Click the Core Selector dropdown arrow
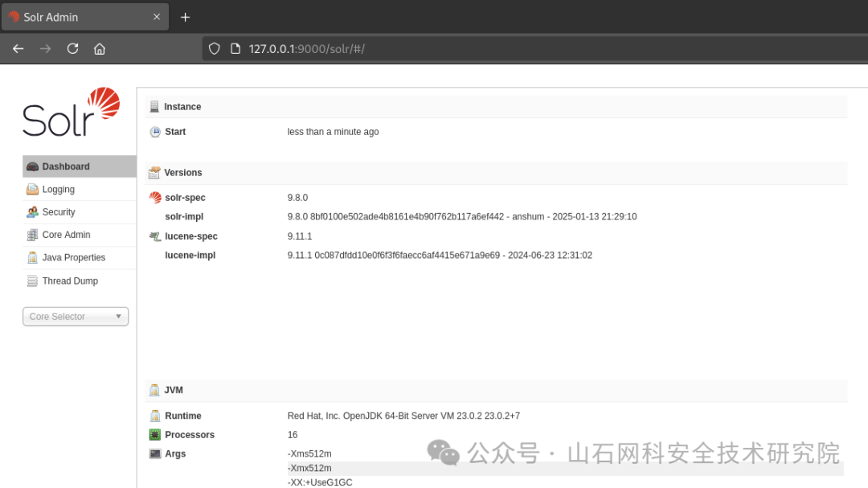This screenshot has height=488, width=868. [118, 316]
